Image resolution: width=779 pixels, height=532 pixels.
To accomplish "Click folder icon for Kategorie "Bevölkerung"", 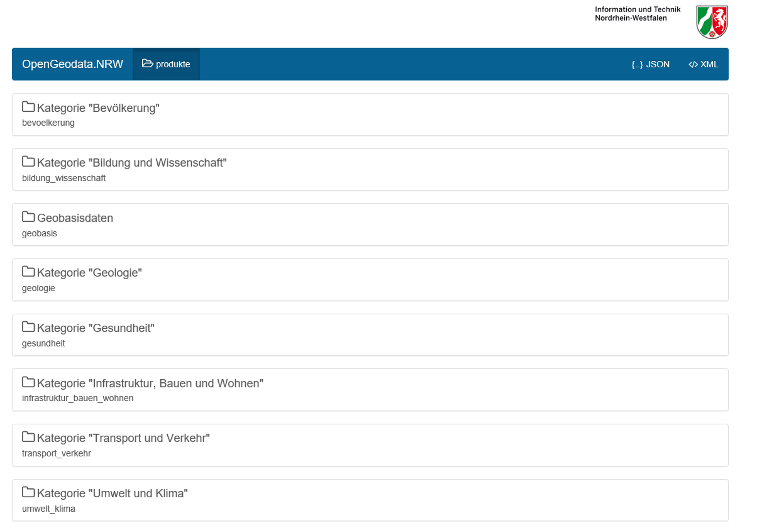I will (x=28, y=107).
